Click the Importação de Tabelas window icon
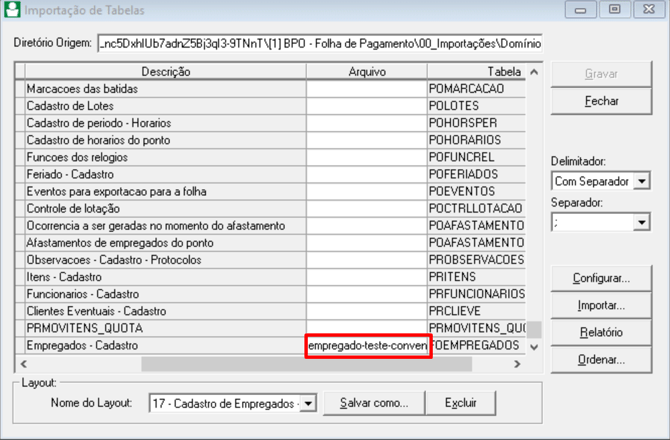Viewport: 670px width, 440px height. click(11, 10)
